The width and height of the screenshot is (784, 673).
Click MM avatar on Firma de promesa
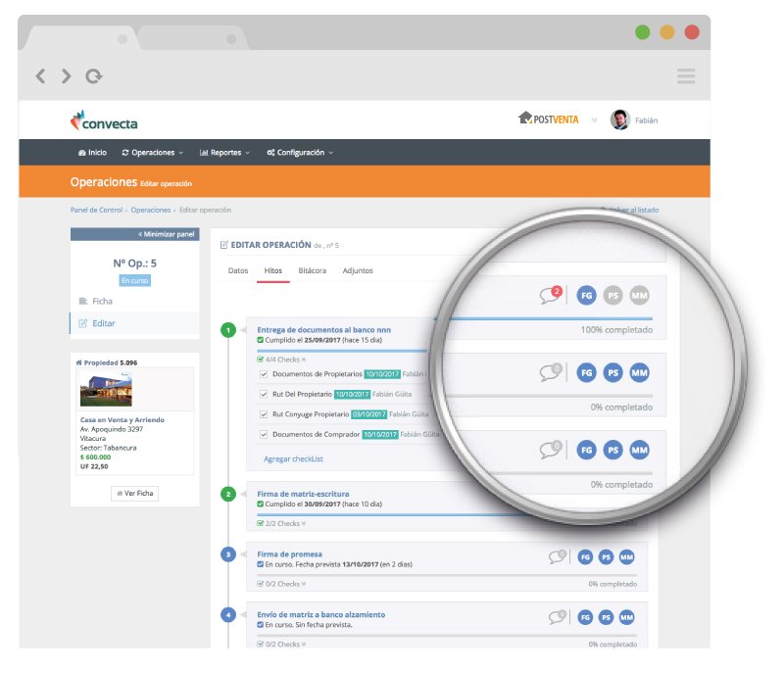(626, 557)
